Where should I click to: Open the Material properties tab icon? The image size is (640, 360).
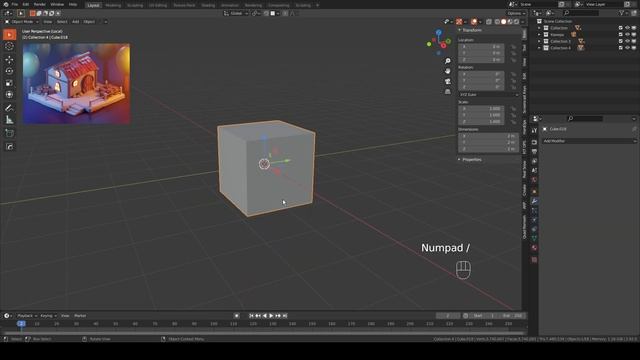point(534,248)
